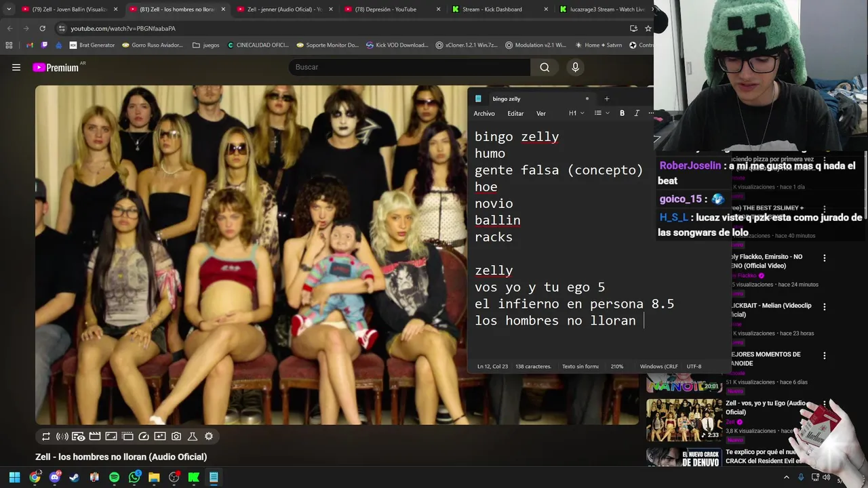Screen dimensions: 868x488
Task: Open Discord from the taskbar
Action: click(x=55, y=477)
